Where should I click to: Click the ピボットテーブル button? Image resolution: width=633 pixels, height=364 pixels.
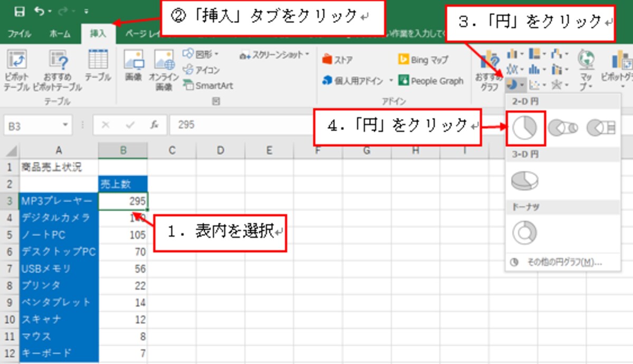tap(16, 71)
